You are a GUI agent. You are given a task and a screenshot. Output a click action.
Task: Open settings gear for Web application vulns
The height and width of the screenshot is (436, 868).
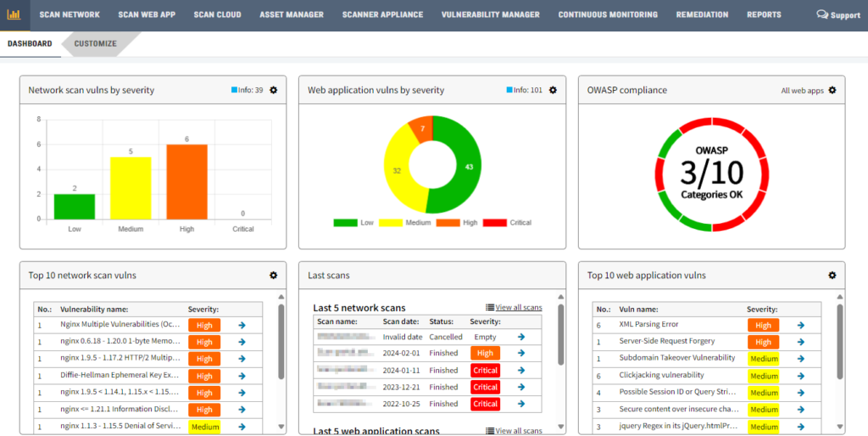(x=553, y=90)
